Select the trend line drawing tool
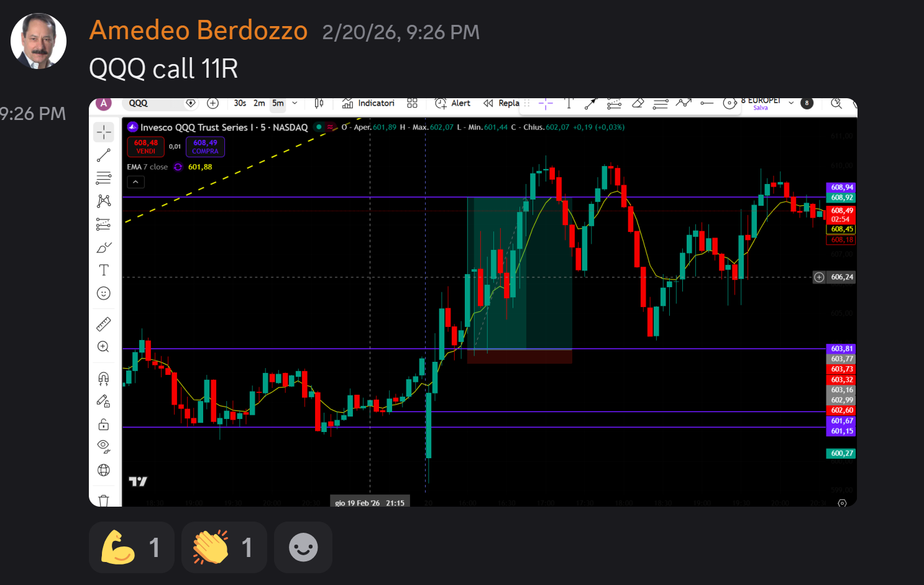 tap(104, 155)
